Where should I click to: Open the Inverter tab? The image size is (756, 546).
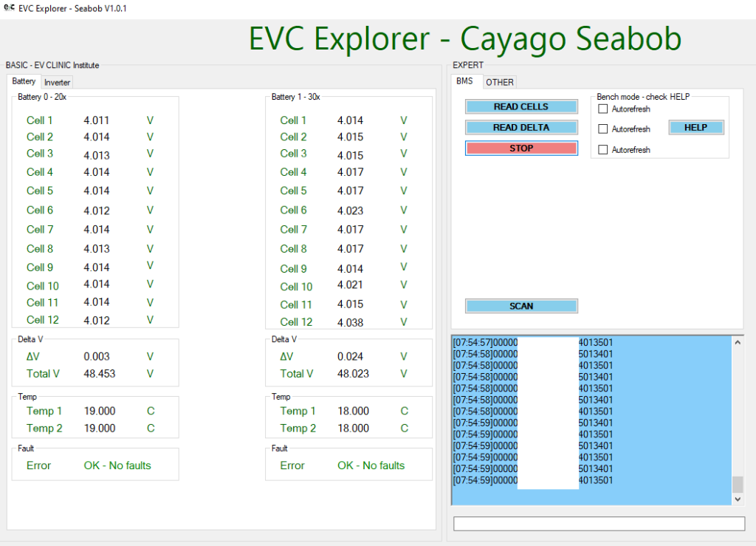(57, 82)
